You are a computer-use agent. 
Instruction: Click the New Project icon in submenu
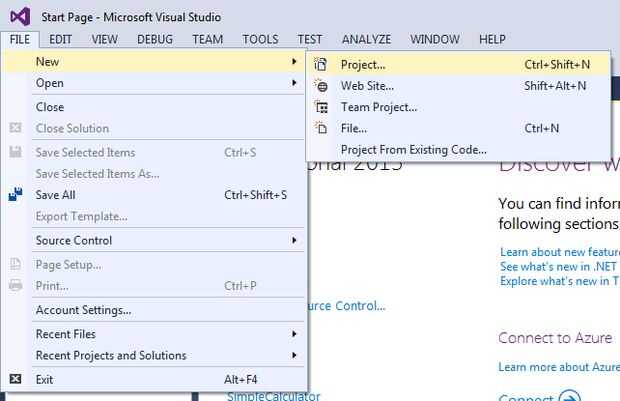pos(321,64)
